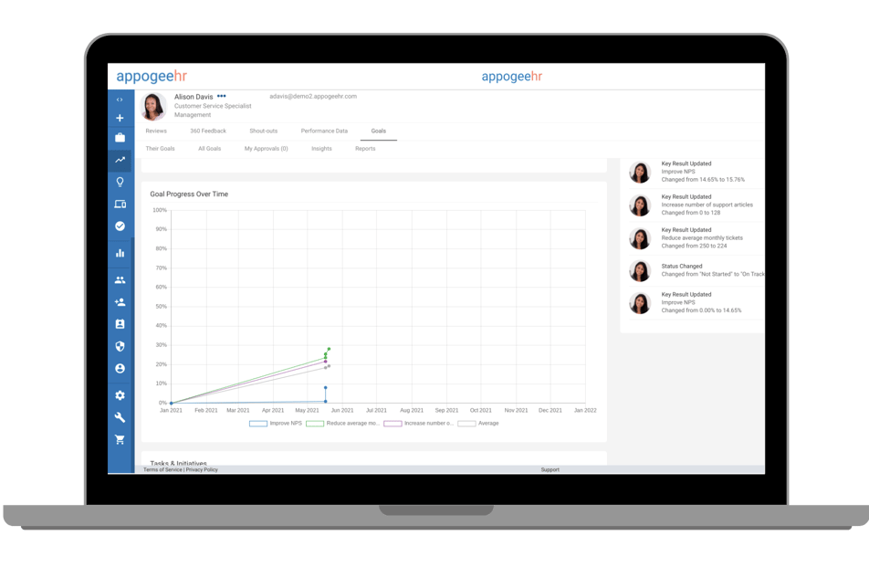Open the Support link in footer
869x588 pixels.
click(550, 470)
